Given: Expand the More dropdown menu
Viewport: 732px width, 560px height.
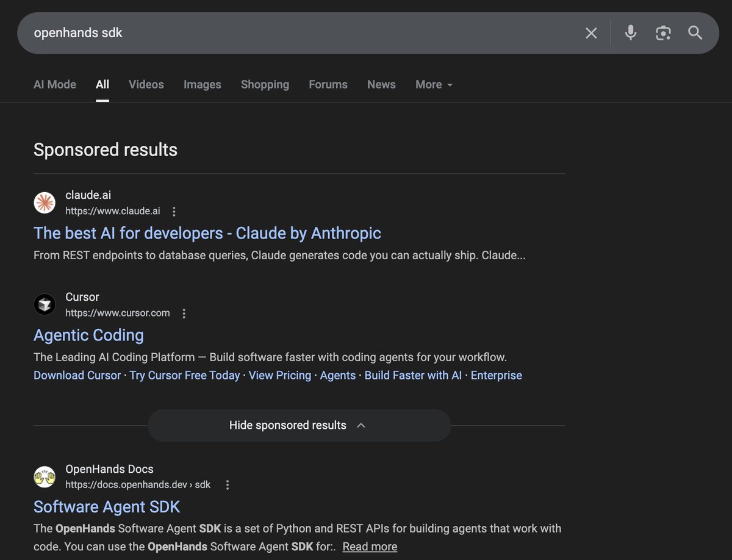Looking at the screenshot, I should pyautogui.click(x=434, y=85).
